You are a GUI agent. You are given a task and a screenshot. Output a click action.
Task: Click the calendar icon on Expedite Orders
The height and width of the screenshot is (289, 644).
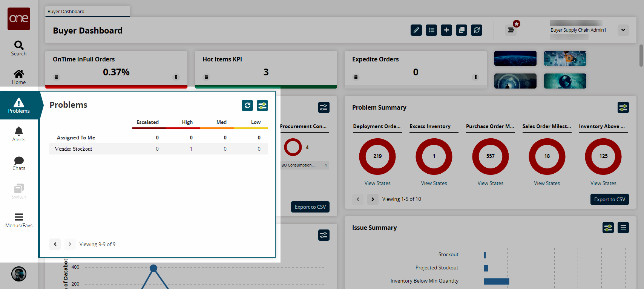point(356,77)
